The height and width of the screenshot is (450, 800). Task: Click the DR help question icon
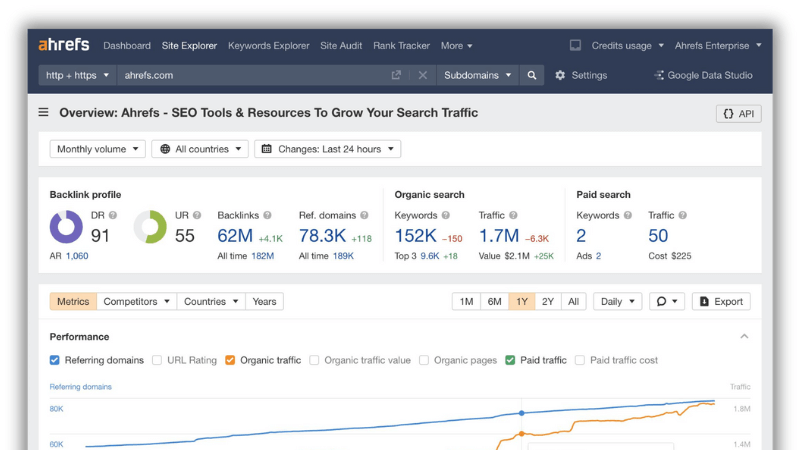[x=113, y=215]
